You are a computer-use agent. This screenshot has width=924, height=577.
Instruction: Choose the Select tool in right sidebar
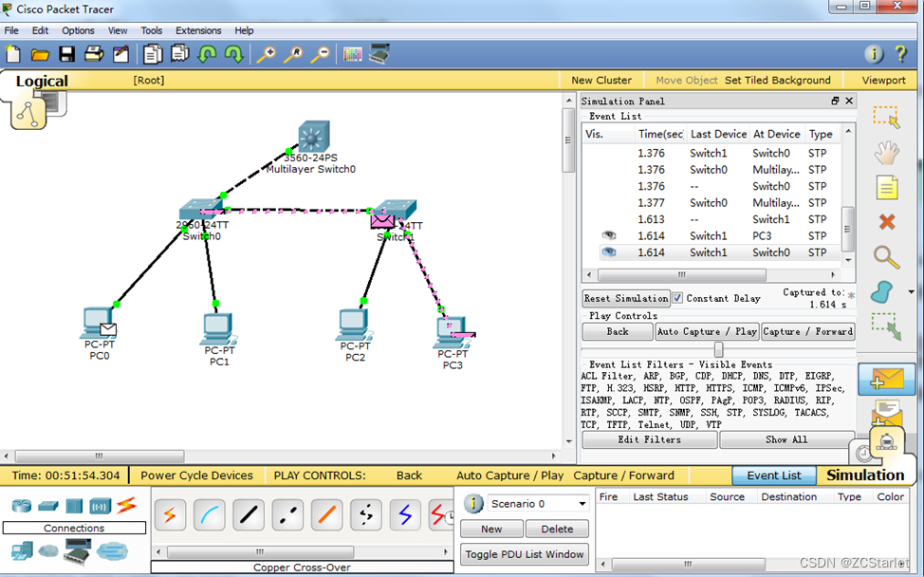point(886,117)
